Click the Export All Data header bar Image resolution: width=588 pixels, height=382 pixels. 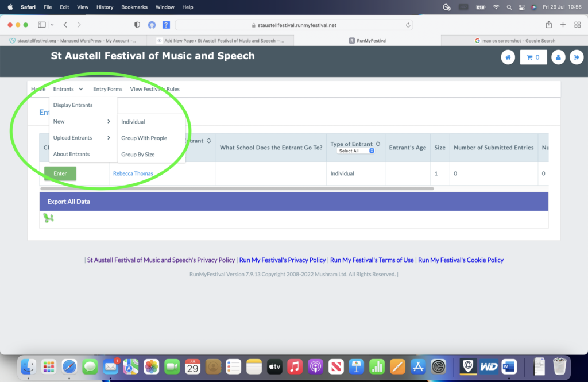coord(293,202)
